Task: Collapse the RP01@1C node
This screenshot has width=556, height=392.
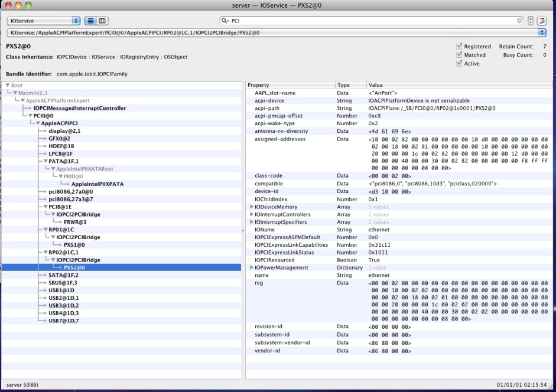Action: click(45, 230)
